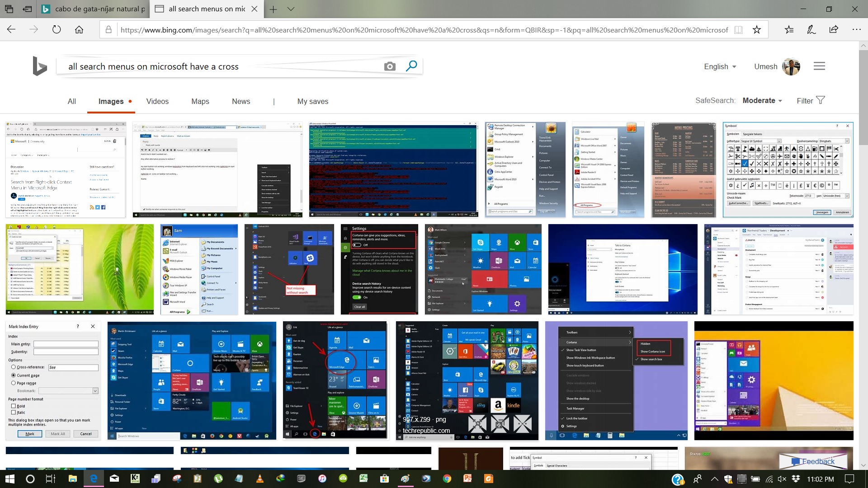Expand the English language dropdown
Viewport: 868px width, 488px height.
(x=720, y=66)
